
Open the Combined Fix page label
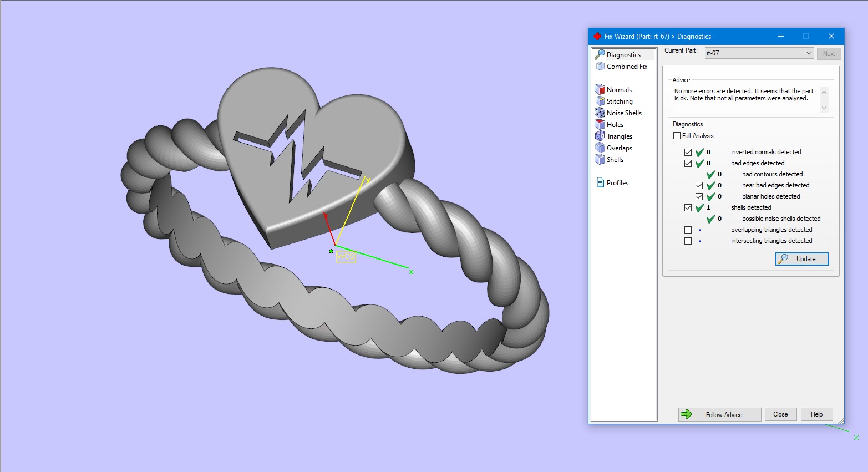tap(627, 66)
